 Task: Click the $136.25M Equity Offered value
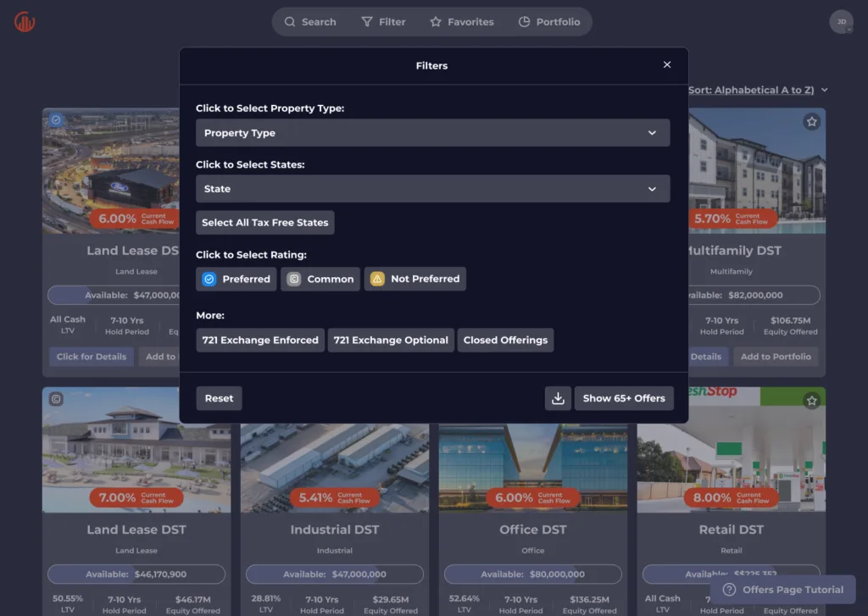590,599
